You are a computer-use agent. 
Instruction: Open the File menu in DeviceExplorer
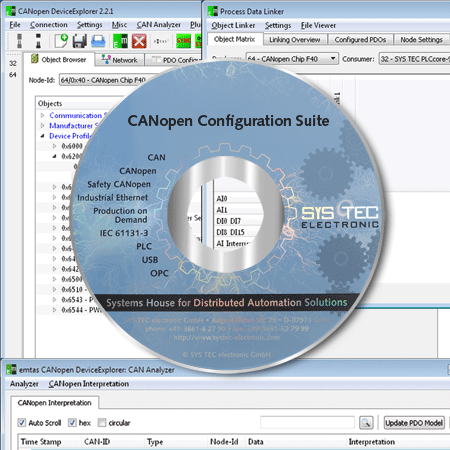15,25
